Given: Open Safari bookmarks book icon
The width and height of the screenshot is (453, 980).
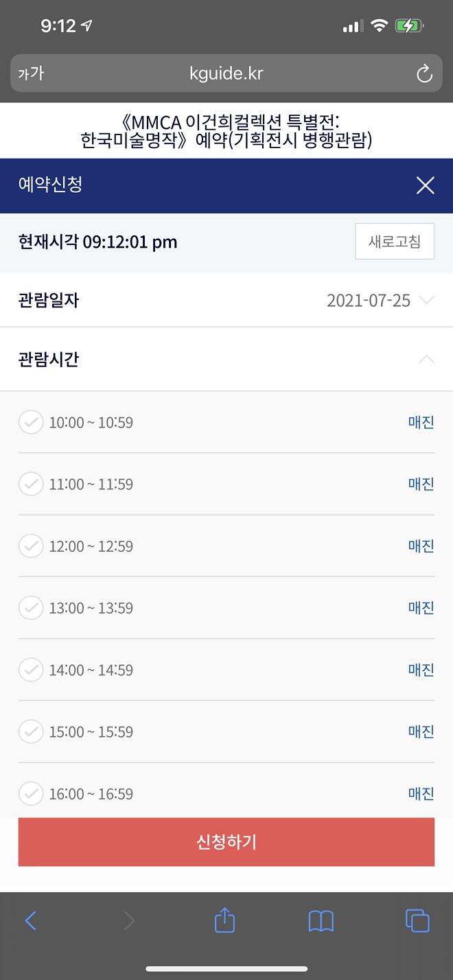Looking at the screenshot, I should coord(321,920).
